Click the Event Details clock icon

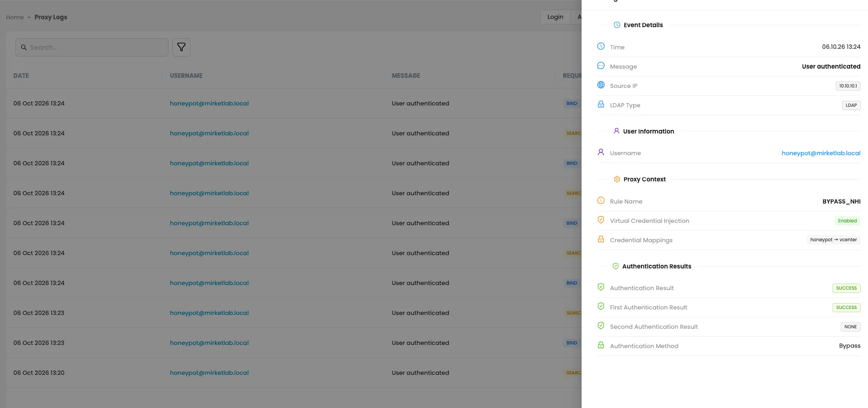(617, 25)
